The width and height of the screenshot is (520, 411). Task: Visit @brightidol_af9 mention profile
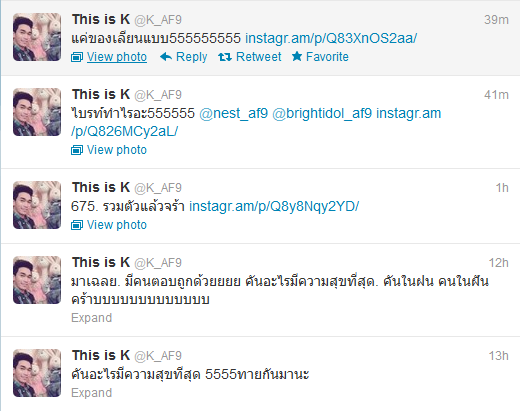(x=322, y=114)
